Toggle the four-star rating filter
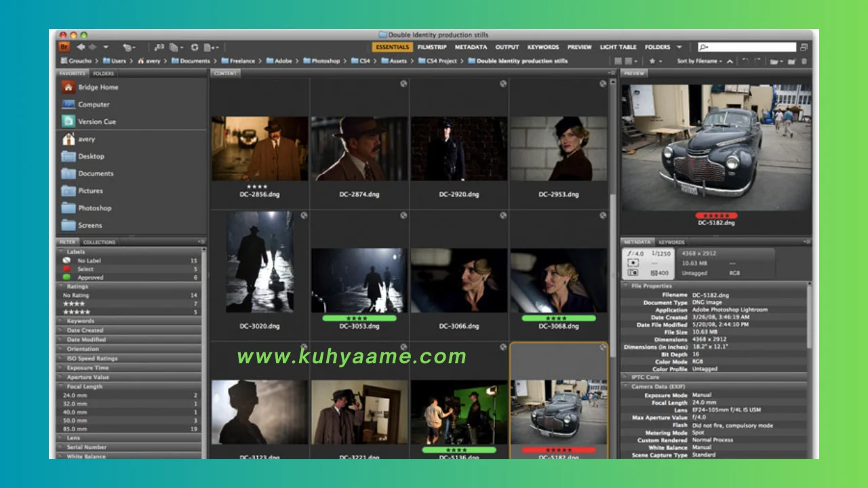The image size is (868, 488). (x=130, y=304)
